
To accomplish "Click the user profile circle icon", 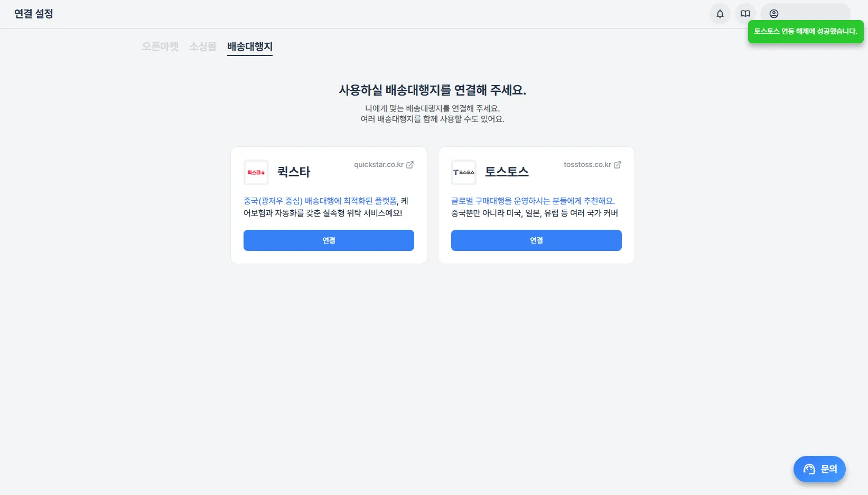I will pos(773,14).
